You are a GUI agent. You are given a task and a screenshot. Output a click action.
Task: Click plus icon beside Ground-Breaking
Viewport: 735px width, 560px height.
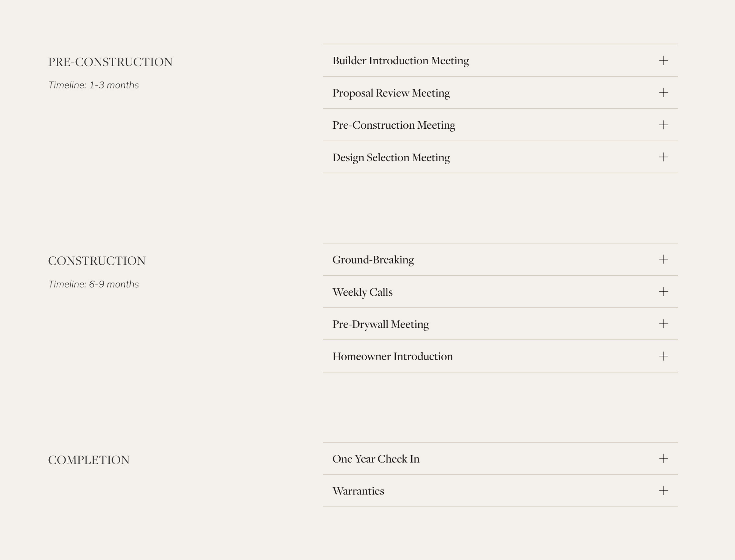[663, 259]
